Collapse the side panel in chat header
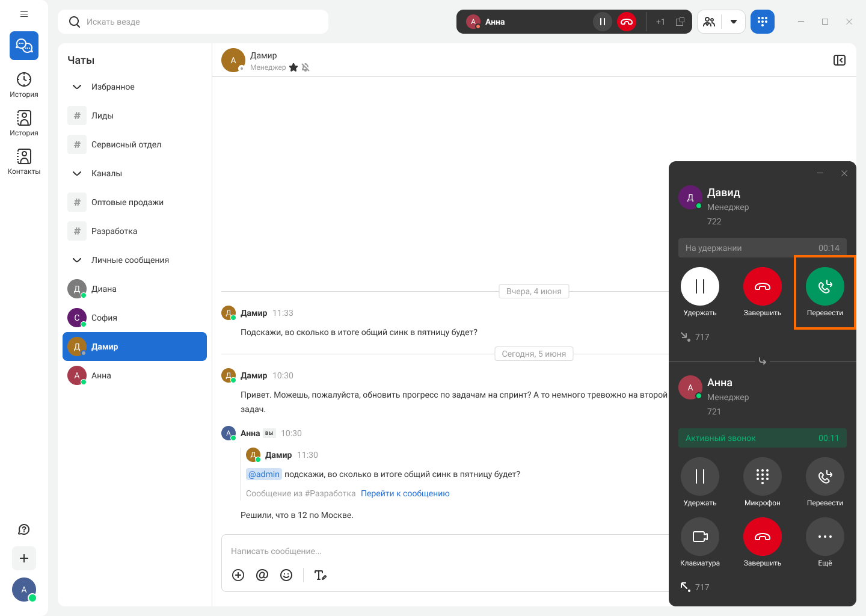Image resolution: width=866 pixels, height=616 pixels. (x=839, y=60)
